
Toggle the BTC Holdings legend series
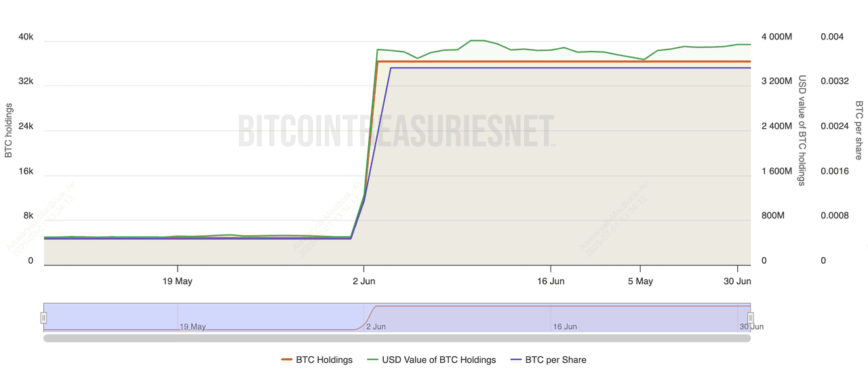[323, 360]
